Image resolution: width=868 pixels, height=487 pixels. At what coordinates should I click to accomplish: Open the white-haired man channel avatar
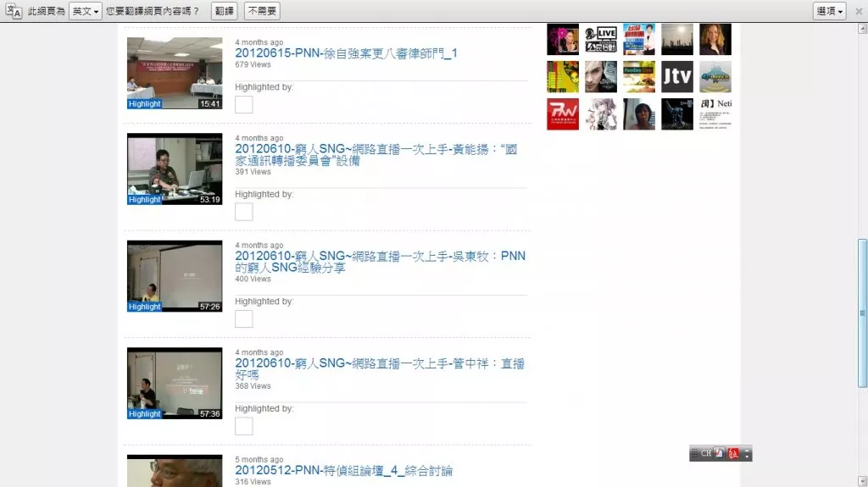(601, 76)
